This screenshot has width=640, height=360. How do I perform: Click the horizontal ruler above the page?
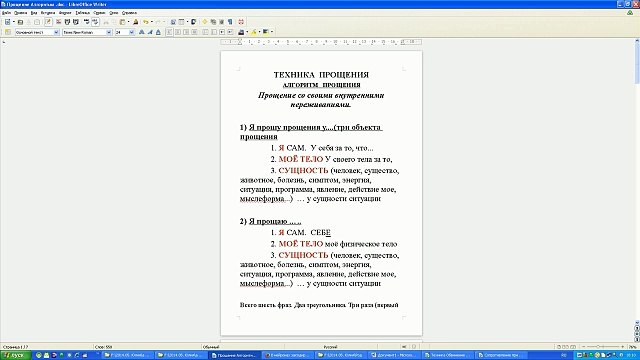pos(321,42)
